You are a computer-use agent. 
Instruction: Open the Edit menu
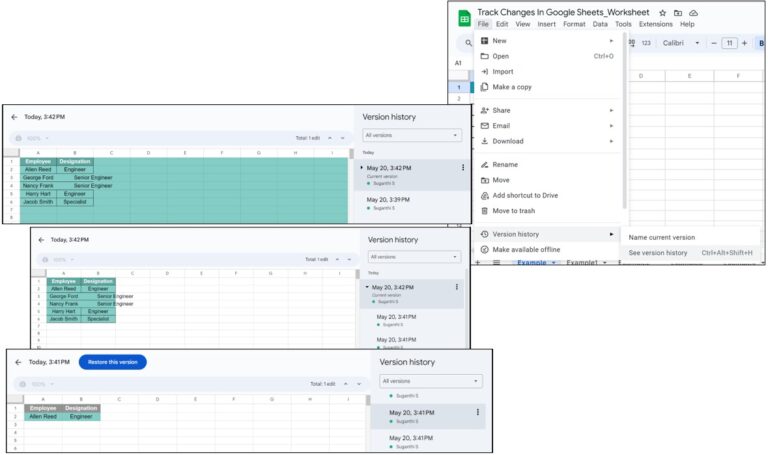(x=502, y=24)
